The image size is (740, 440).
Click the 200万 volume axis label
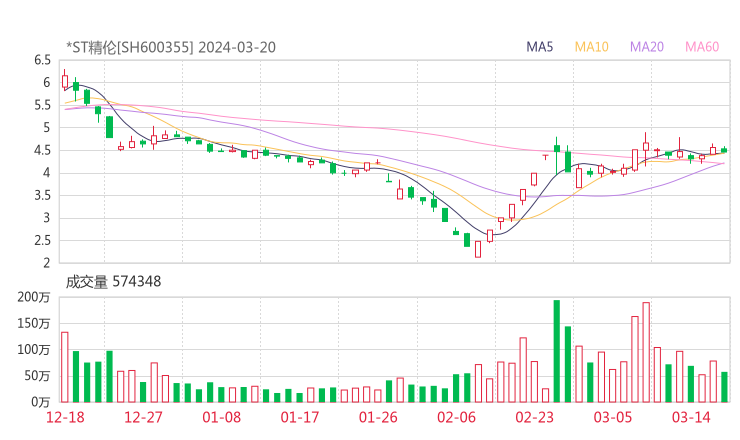35,298
